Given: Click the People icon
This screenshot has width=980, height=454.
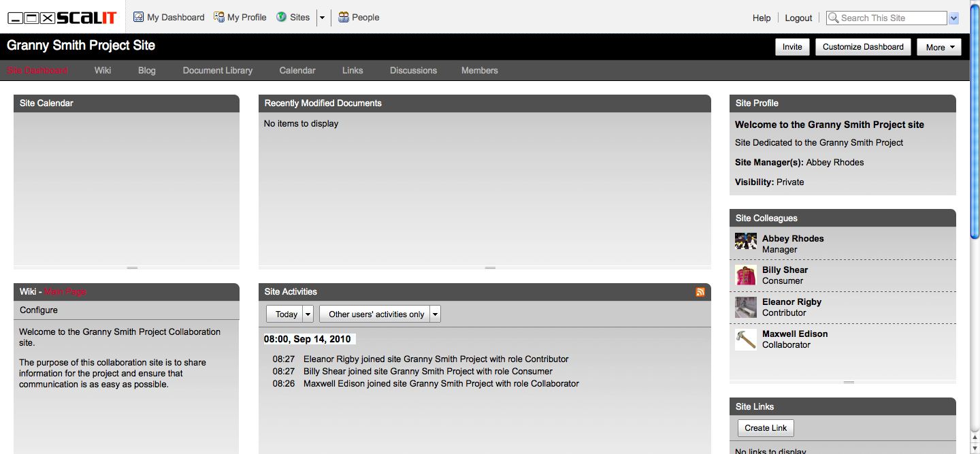Looking at the screenshot, I should (344, 17).
